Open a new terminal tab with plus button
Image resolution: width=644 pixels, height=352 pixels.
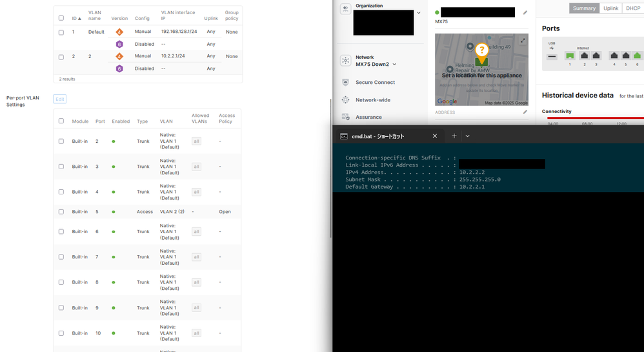pos(454,136)
